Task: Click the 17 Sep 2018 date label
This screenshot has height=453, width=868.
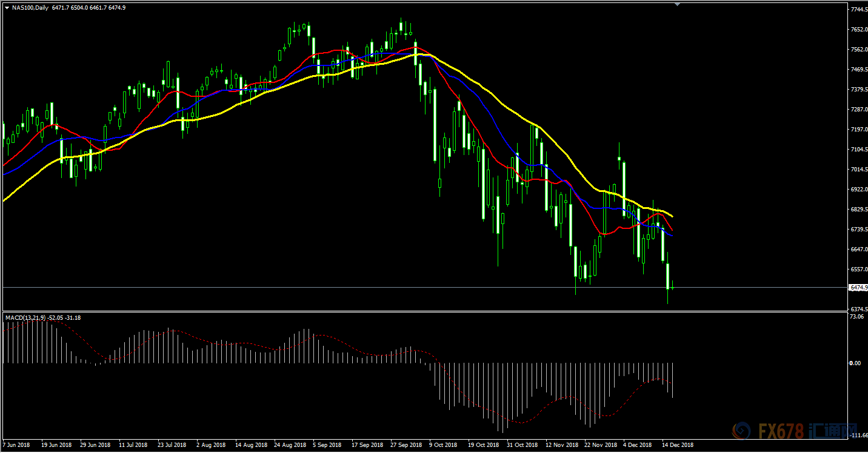Action: point(367,445)
